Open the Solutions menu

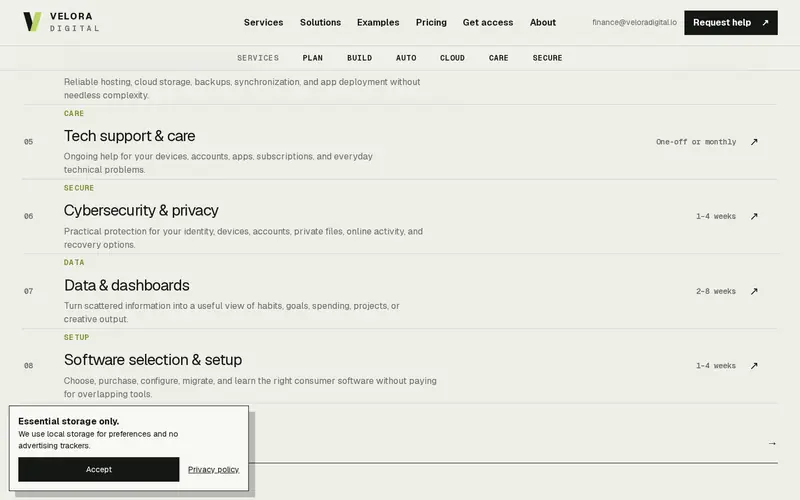[320, 22]
